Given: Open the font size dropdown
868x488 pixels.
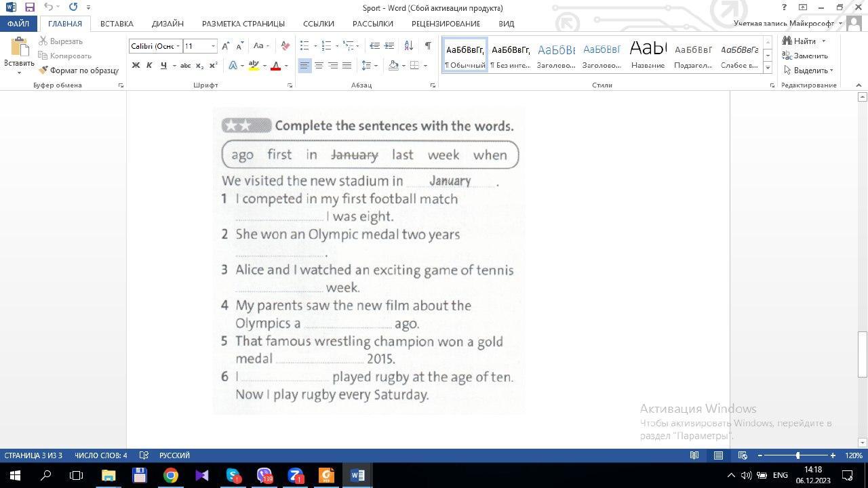Looking at the screenshot, I should point(214,46).
